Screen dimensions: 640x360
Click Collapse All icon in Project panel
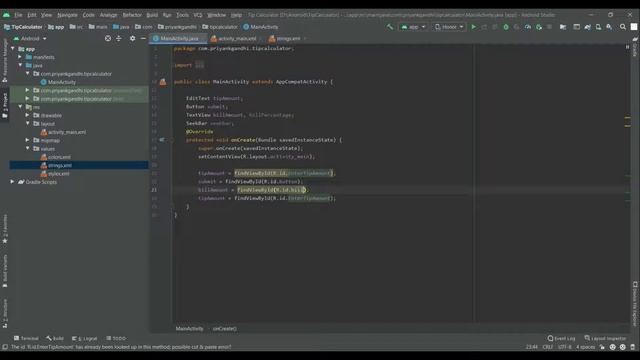pos(118,38)
